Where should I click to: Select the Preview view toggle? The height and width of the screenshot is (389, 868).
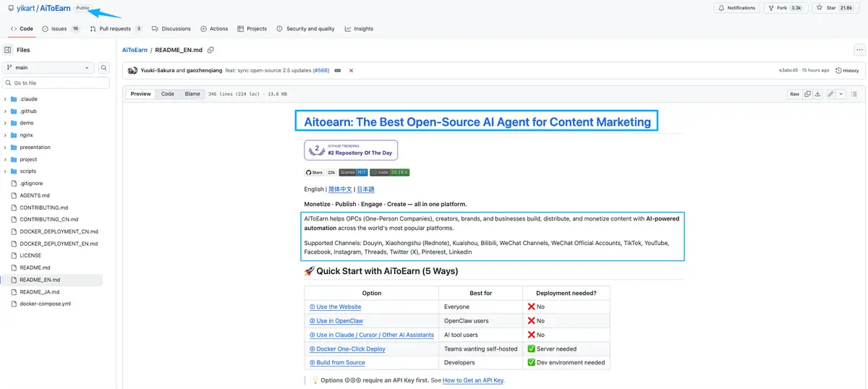(141, 94)
